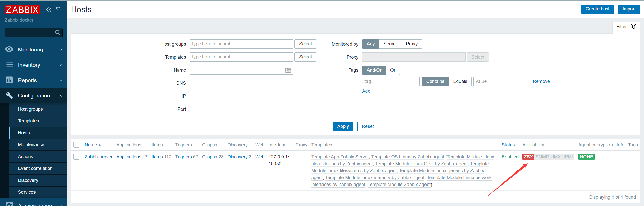Check the Zabbix server row checkbox
Image resolution: width=644 pixels, height=206 pixels.
click(x=76, y=157)
